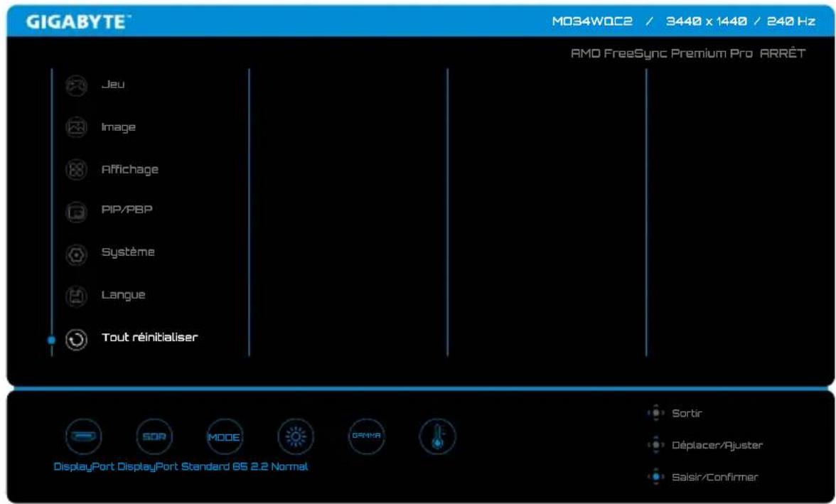
Task: Click the 3440 x 1440 resolution text
Action: (707, 21)
